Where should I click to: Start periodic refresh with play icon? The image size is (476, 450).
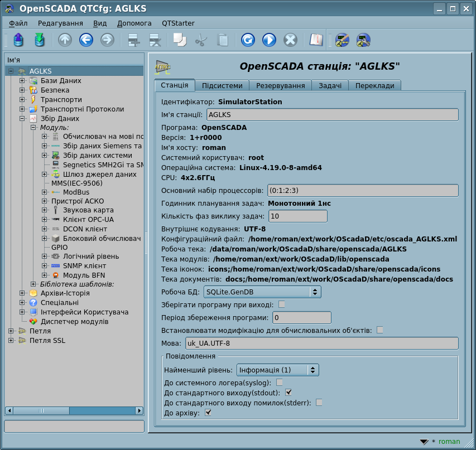270,40
